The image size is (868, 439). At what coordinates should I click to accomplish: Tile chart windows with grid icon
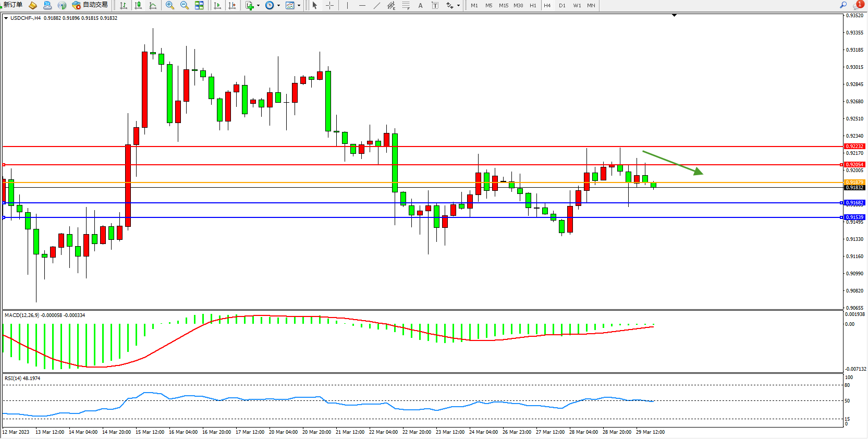pyautogui.click(x=199, y=5)
